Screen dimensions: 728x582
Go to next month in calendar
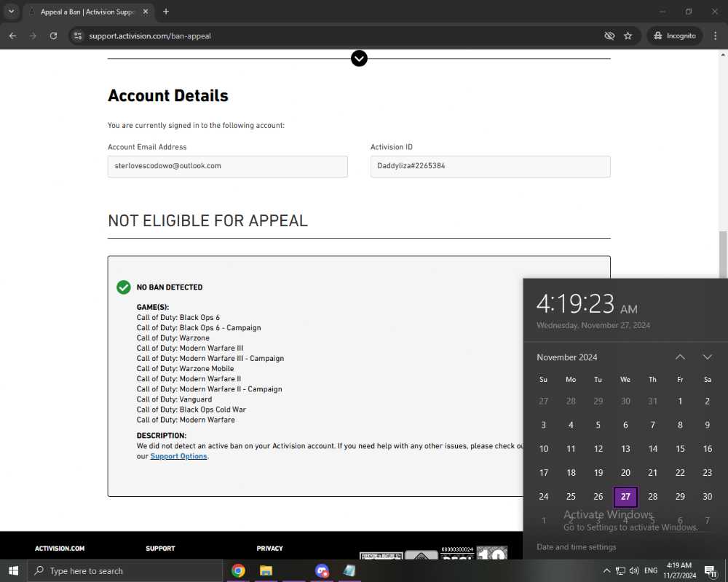pyautogui.click(x=707, y=357)
